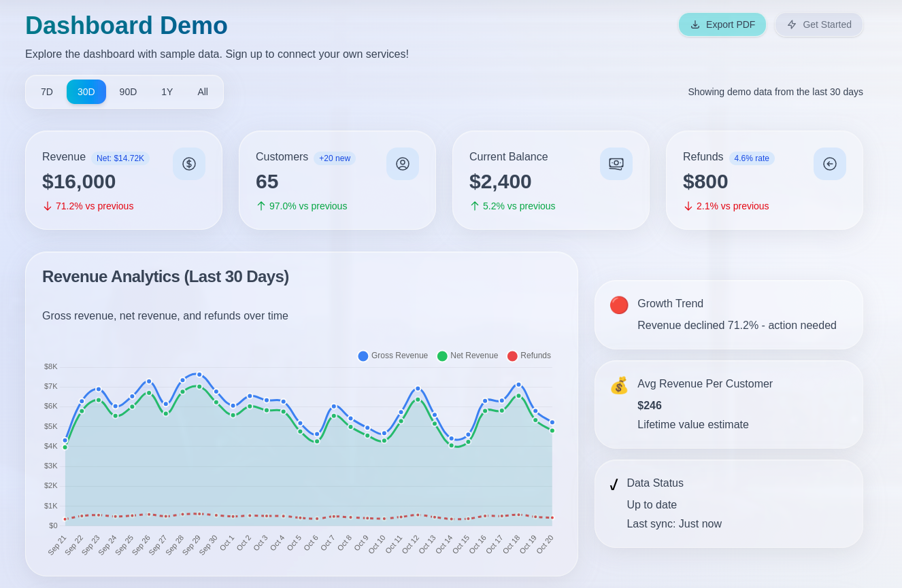902x588 pixels.
Task: Click the sparkle icon in Get Started button
Action: (791, 24)
